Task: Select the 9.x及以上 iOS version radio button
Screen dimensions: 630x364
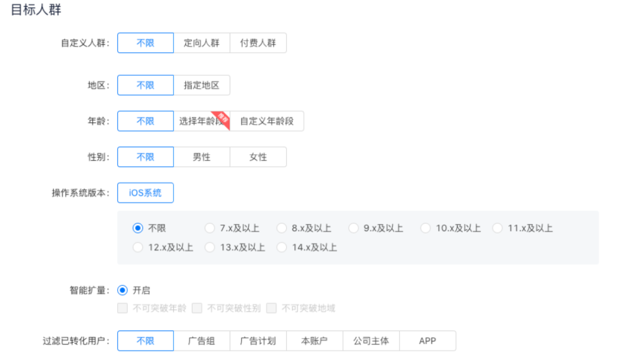Action: [x=353, y=228]
